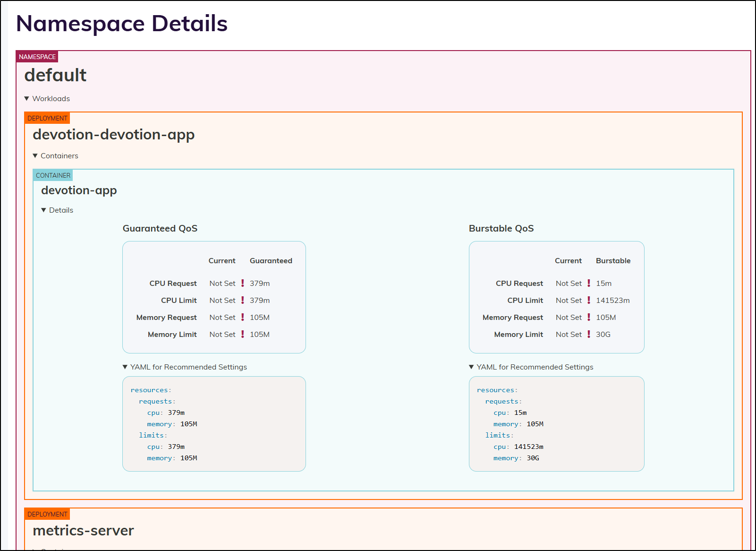The image size is (756, 551).
Task: Click 379m value in Guaranteed CPU Request row
Action: coord(260,283)
